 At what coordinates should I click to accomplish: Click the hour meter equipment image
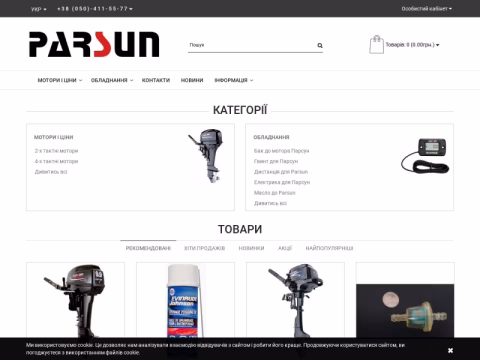[x=425, y=155]
